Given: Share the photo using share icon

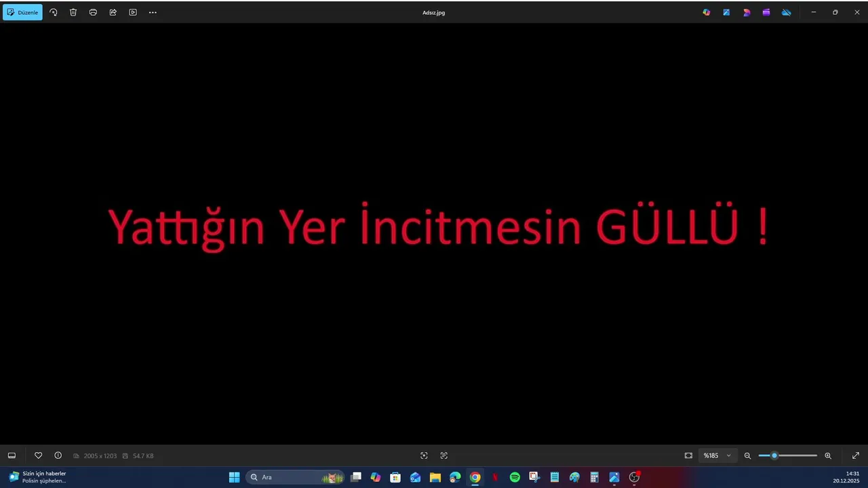Looking at the screenshot, I should (x=113, y=12).
